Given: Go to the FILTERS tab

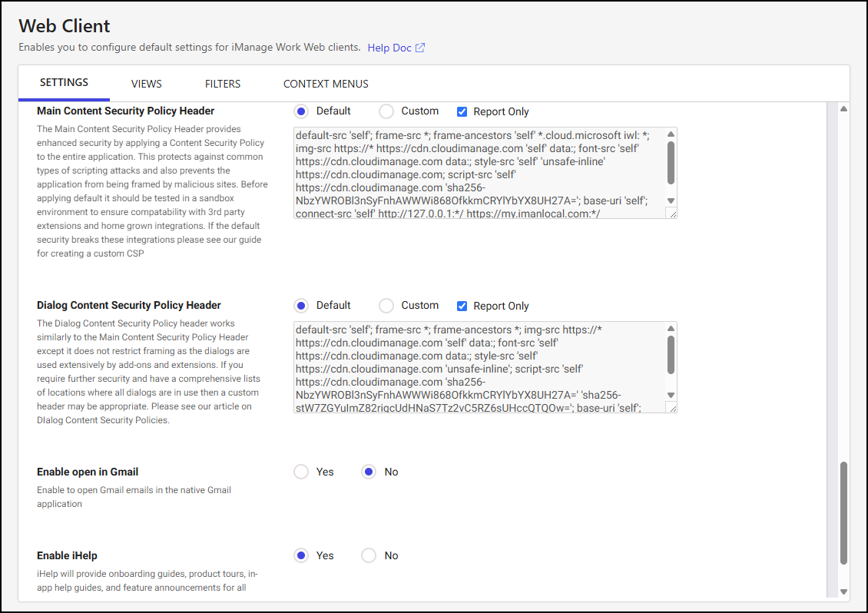Looking at the screenshot, I should (223, 84).
